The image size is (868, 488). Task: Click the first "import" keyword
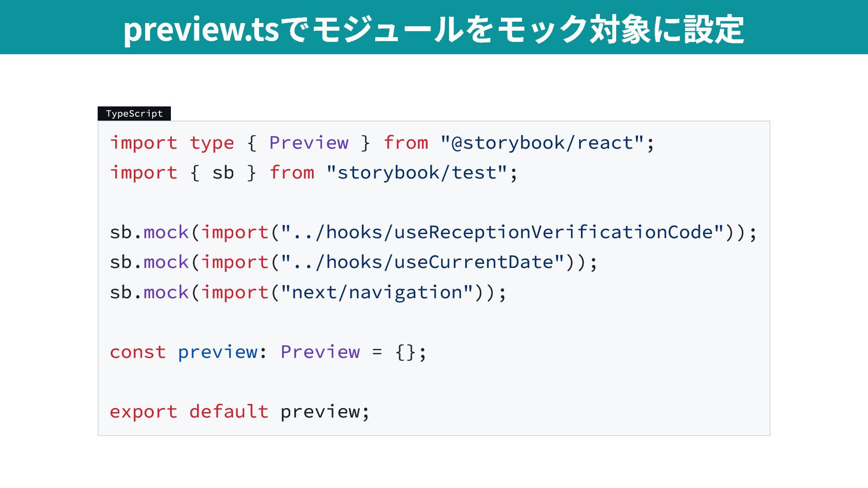[x=143, y=143]
